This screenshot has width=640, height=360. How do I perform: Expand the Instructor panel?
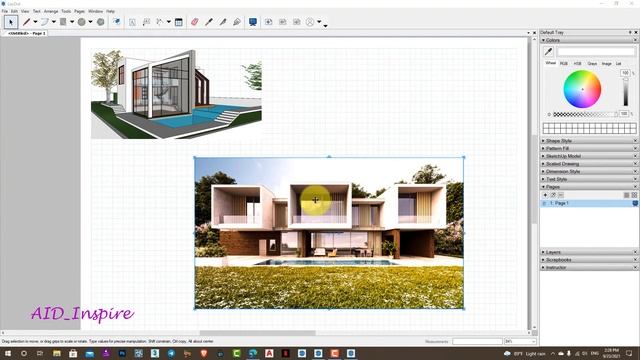(x=589, y=267)
